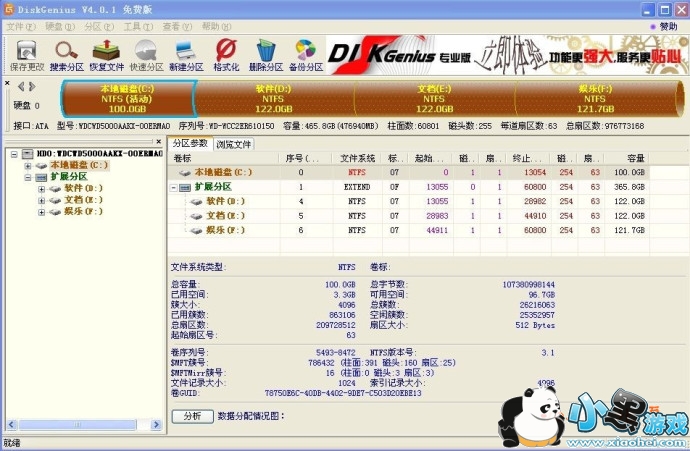Collapse 扩展分区 row in the partition table
The image size is (690, 451).
pyautogui.click(x=174, y=187)
